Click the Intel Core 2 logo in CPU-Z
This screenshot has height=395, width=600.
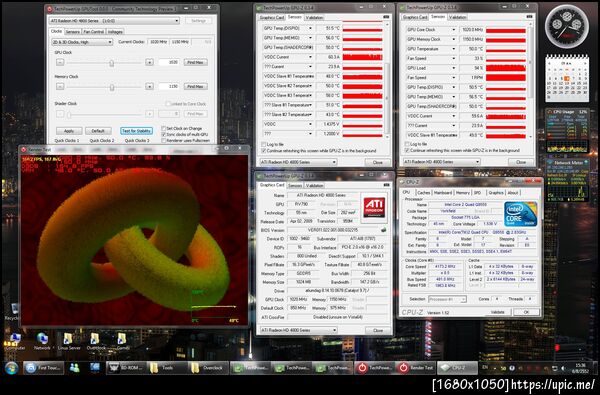coord(521,214)
